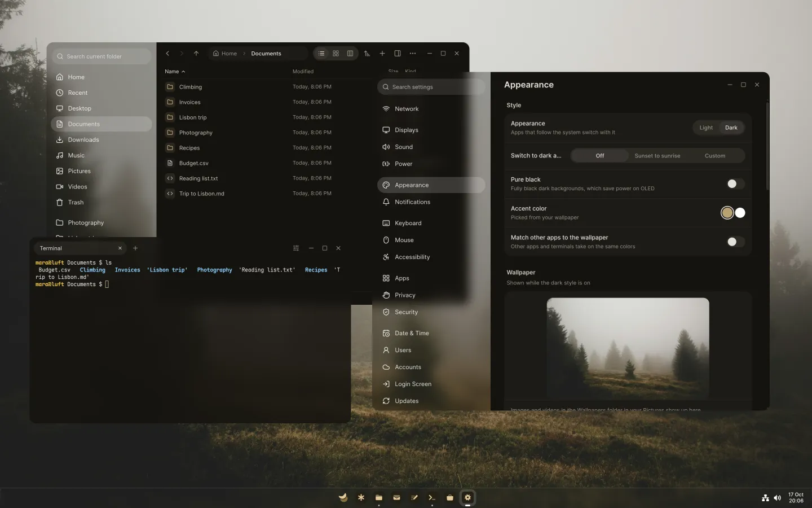This screenshot has width=812, height=508.
Task: Open Keyboard settings
Action: pos(431,223)
